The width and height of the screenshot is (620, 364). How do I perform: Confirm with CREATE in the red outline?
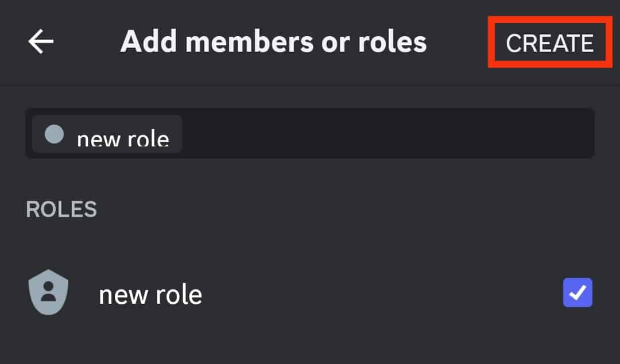pos(550,42)
